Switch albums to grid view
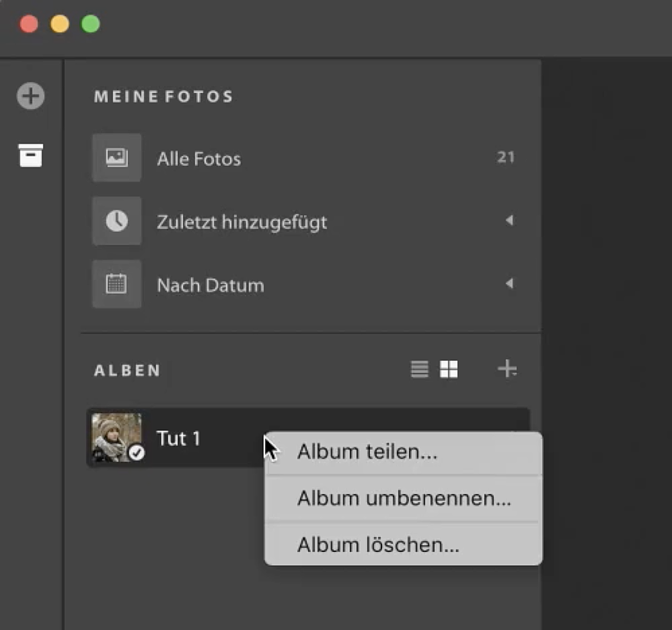Image resolution: width=672 pixels, height=630 pixels. coord(449,369)
